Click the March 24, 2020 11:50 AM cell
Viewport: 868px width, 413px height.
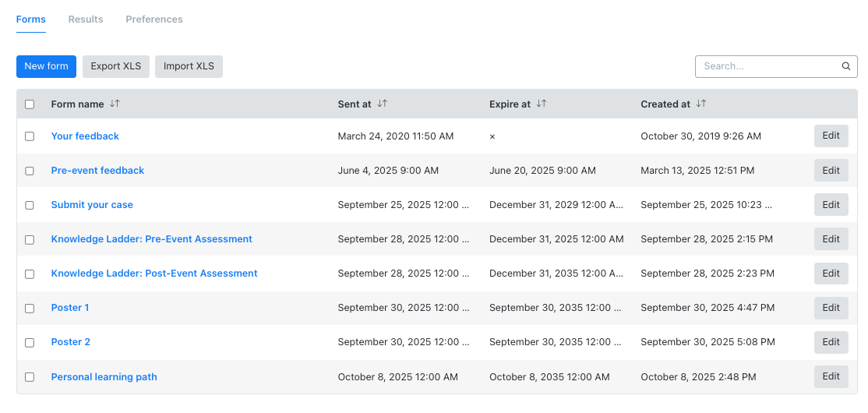(x=396, y=136)
